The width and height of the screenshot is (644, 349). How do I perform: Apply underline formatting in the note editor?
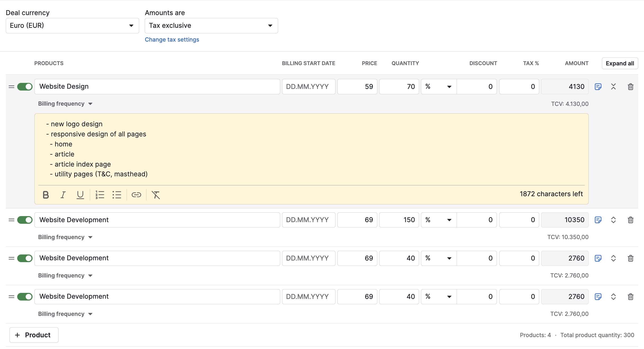click(x=80, y=195)
